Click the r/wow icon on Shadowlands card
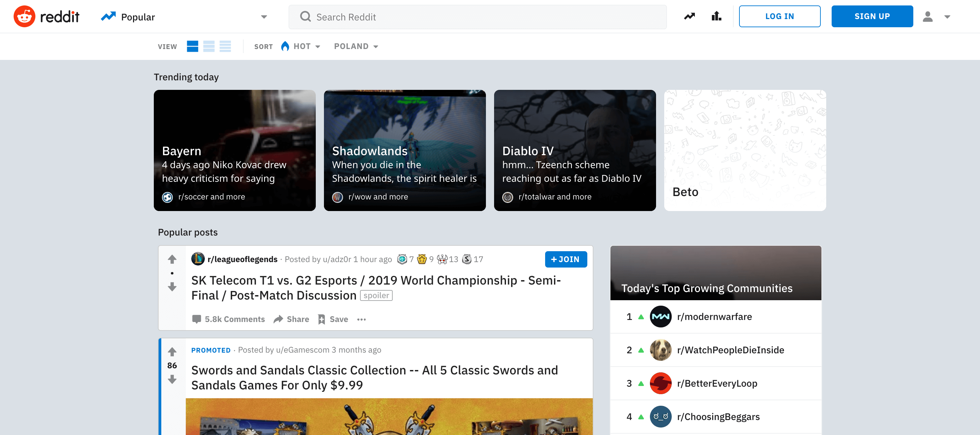The width and height of the screenshot is (980, 435). pos(338,197)
